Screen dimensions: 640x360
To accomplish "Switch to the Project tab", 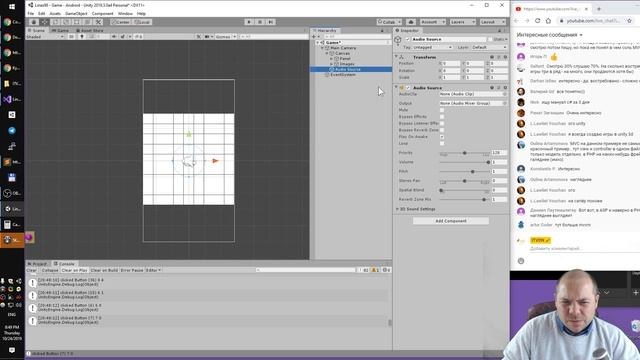I will point(38,264).
